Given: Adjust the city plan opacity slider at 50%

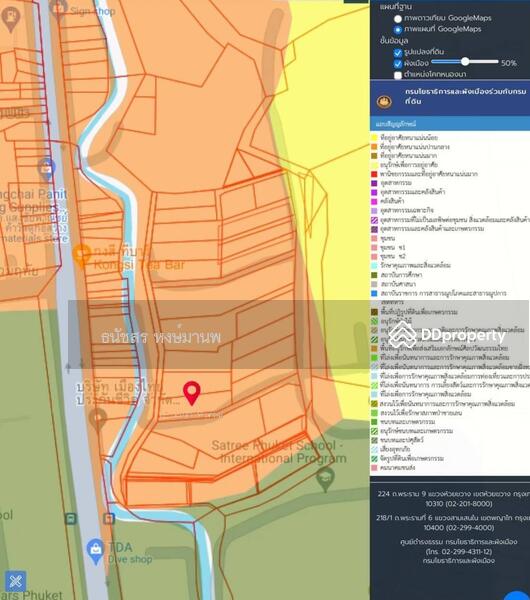Looking at the screenshot, I should point(465,61).
